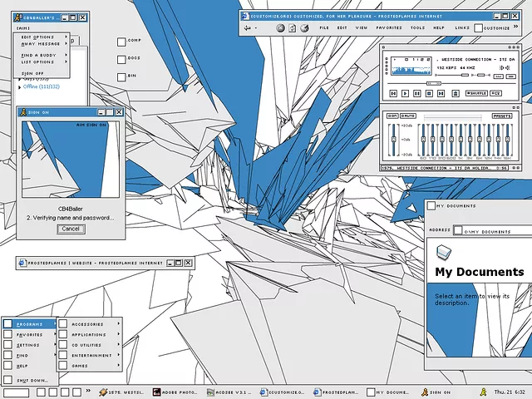Click the Links toolbar label
532x399 pixels.
pyautogui.click(x=462, y=27)
